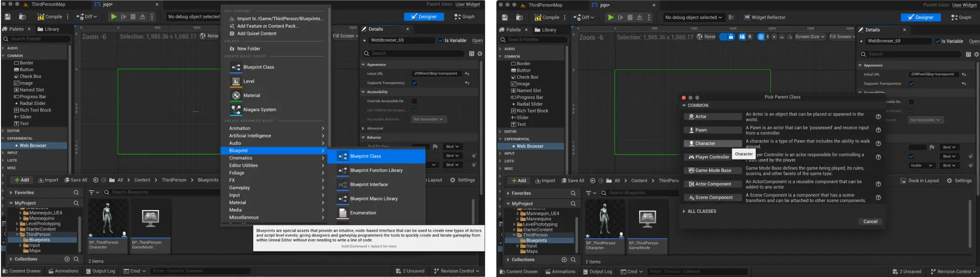Click the help icon beside Pawn description

(878, 130)
